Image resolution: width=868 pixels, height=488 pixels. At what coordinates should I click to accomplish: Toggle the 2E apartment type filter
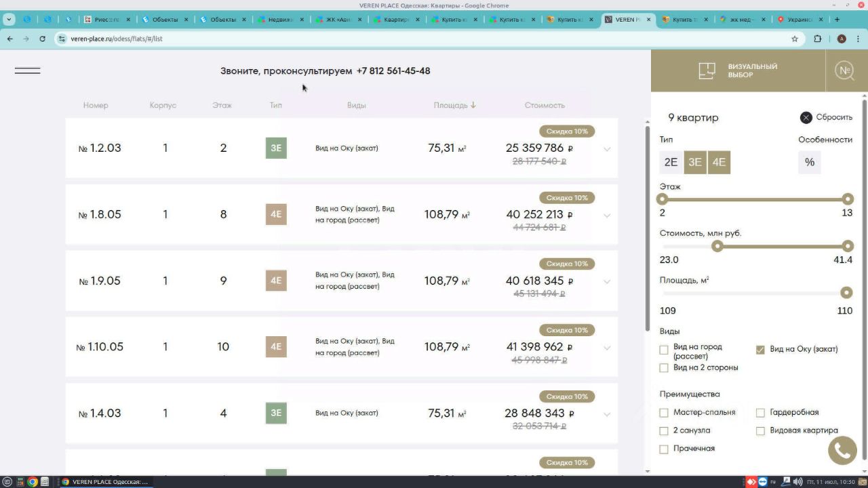(671, 163)
